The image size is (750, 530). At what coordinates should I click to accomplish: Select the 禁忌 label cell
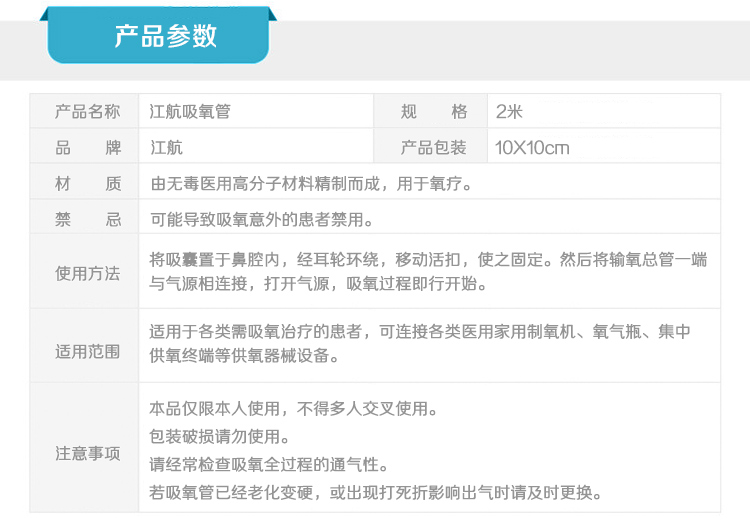click(x=87, y=219)
